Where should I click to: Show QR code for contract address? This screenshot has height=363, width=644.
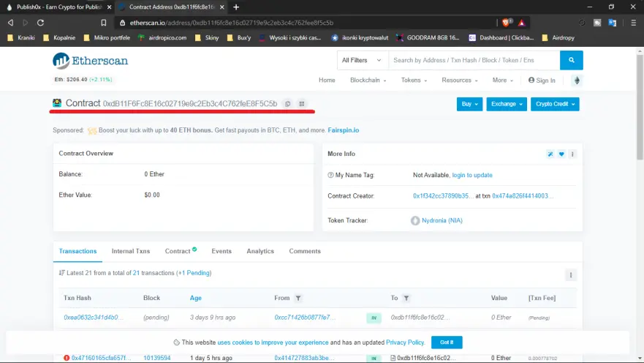click(x=302, y=104)
